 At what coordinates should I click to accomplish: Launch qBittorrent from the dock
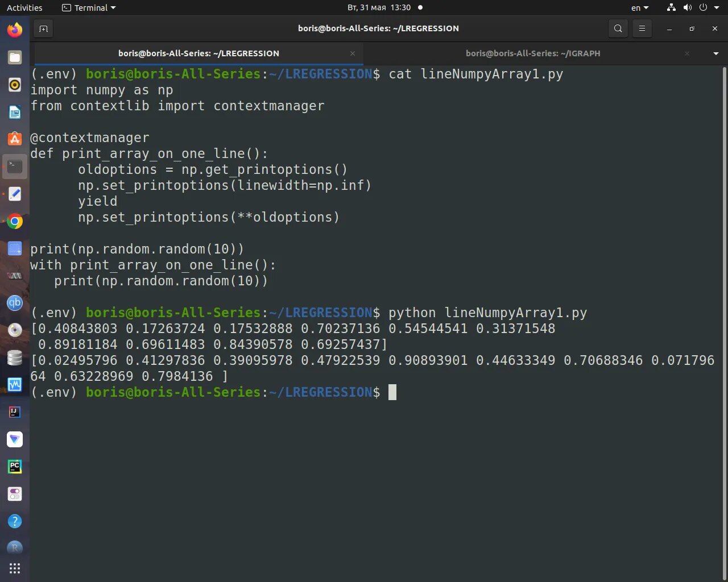click(x=15, y=303)
